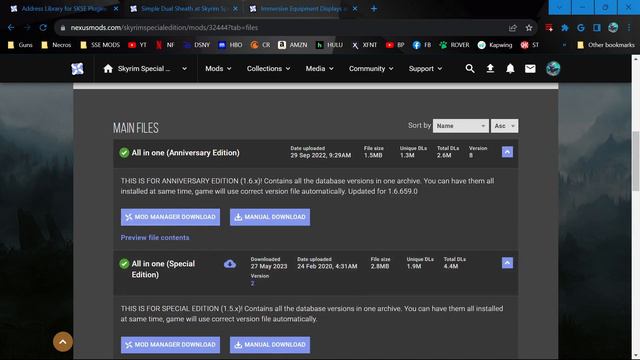Screen dimensions: 640x360
Task: Open Preview file contents link
Action: [155, 238]
